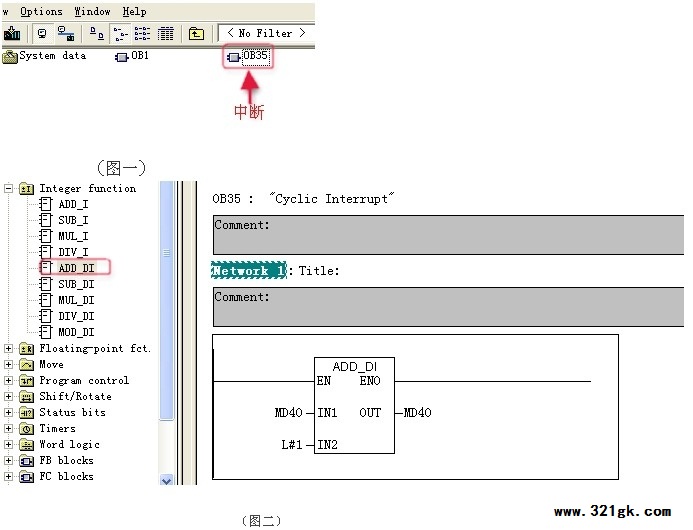Open the No Filter dropdown
693x530 pixels.
point(266,33)
